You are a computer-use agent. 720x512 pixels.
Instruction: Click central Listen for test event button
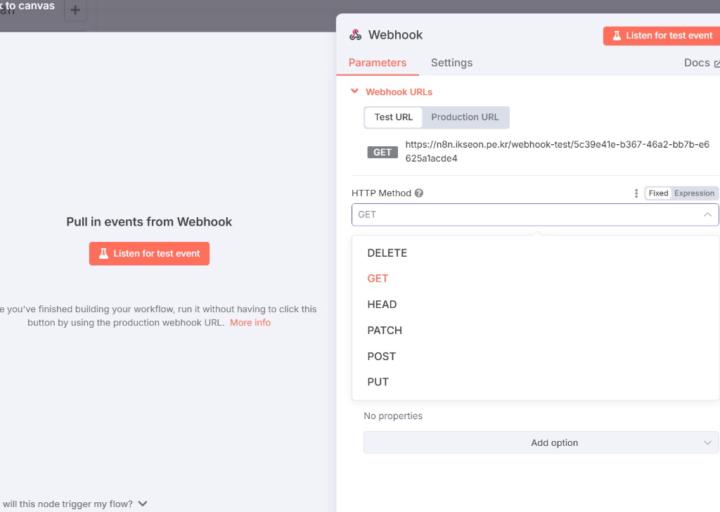point(149,253)
